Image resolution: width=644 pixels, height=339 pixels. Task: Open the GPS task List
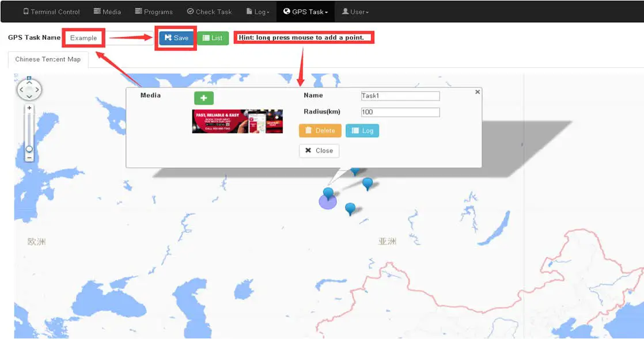[x=213, y=38]
